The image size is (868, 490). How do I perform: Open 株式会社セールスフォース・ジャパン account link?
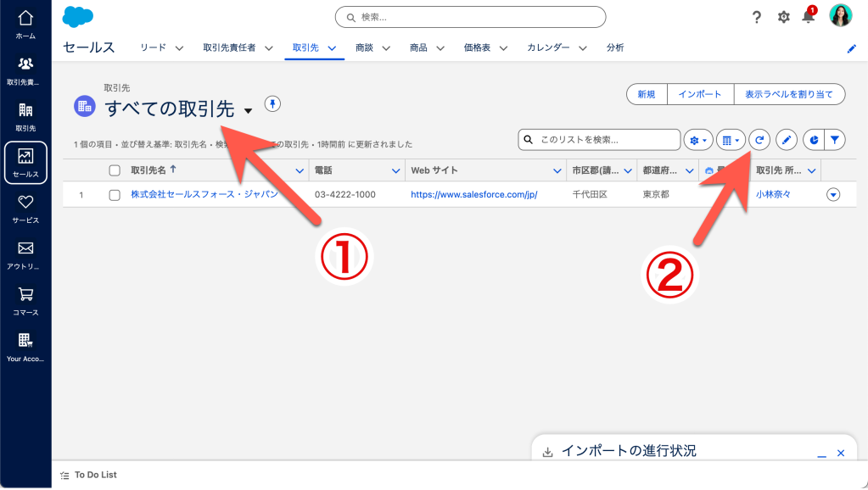coord(204,194)
